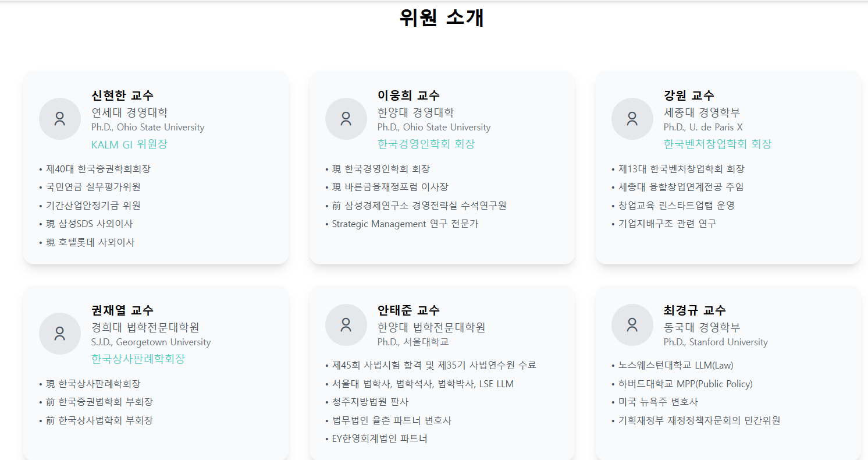868x460 pixels.
Task: Click the 미국 뉴욕주 변호사 bullet item
Action: click(655, 402)
